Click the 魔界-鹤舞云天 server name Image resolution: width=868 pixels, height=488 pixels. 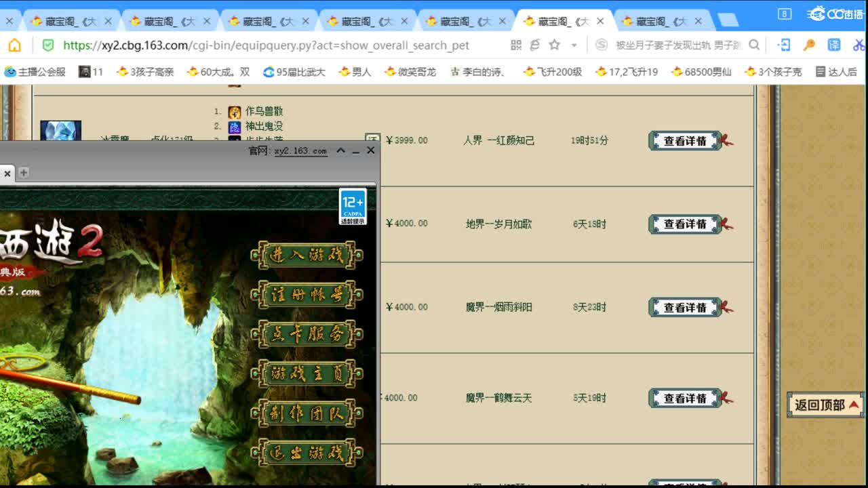click(499, 398)
